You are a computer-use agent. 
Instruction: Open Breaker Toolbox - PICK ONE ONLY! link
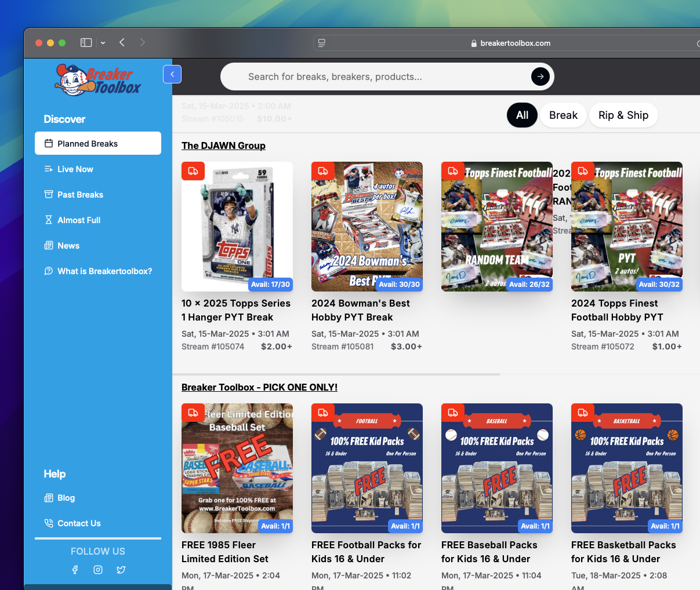click(259, 387)
